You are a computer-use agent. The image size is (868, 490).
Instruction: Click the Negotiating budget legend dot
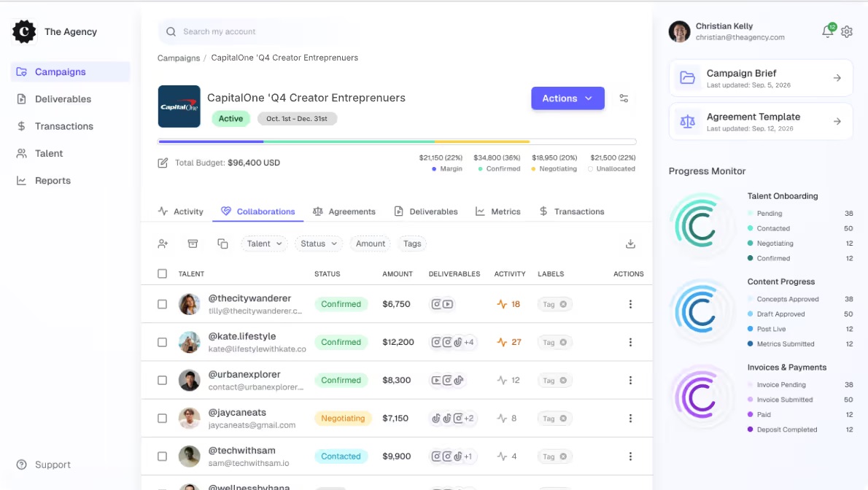click(533, 169)
